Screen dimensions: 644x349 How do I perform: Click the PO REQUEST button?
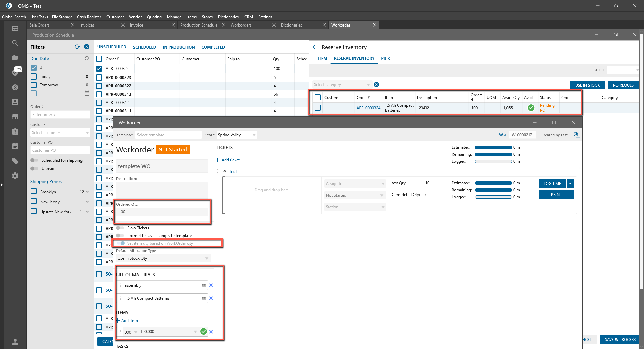pos(624,85)
